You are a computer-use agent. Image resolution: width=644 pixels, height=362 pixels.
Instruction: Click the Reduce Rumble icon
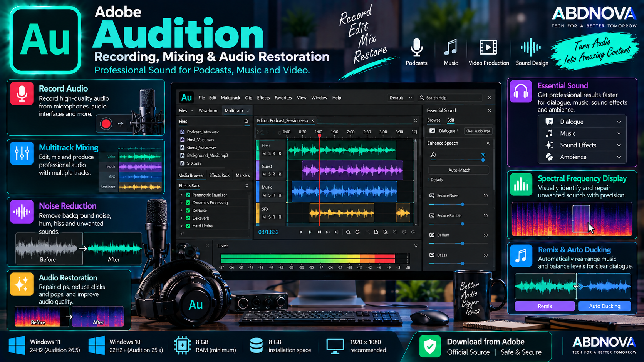[x=432, y=215]
